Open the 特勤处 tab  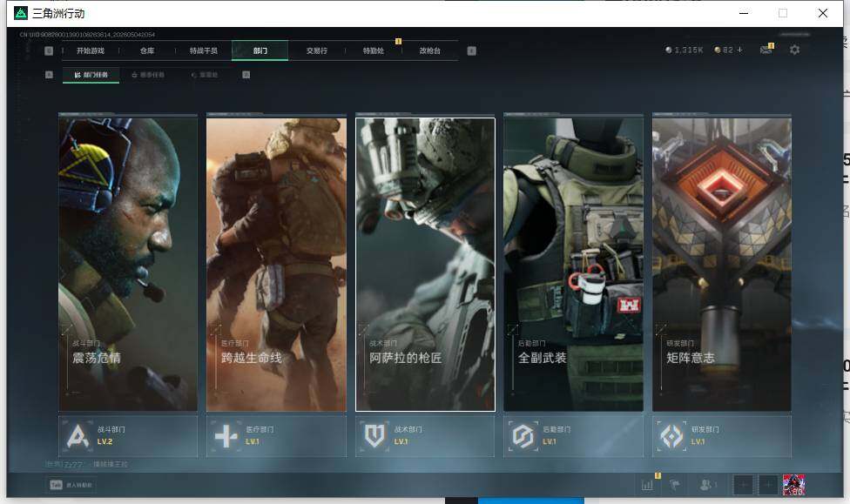pos(374,50)
